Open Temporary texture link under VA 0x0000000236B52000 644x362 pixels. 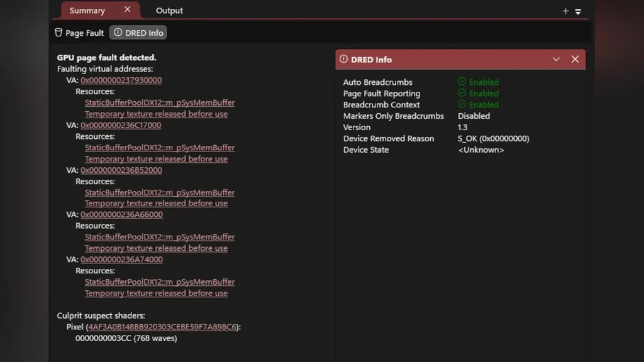click(x=156, y=203)
